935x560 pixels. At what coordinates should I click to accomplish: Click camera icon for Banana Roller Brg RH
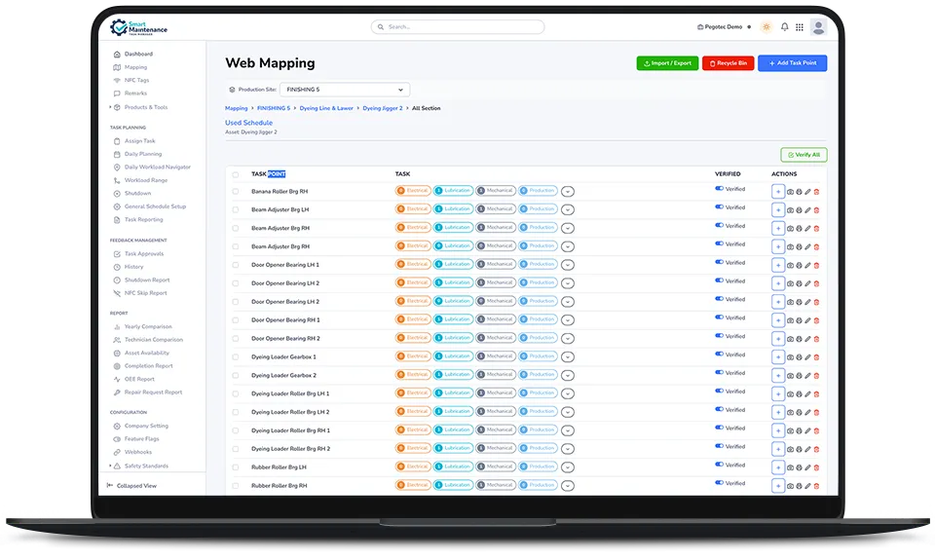[790, 192]
